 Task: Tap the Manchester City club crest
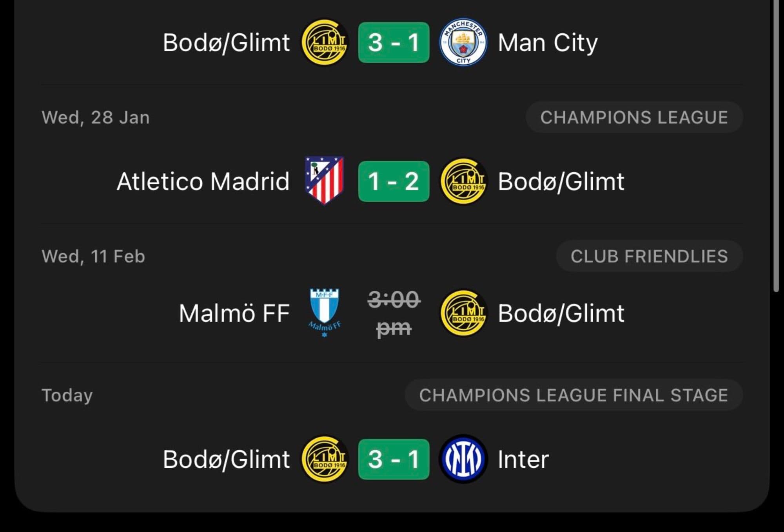(463, 42)
